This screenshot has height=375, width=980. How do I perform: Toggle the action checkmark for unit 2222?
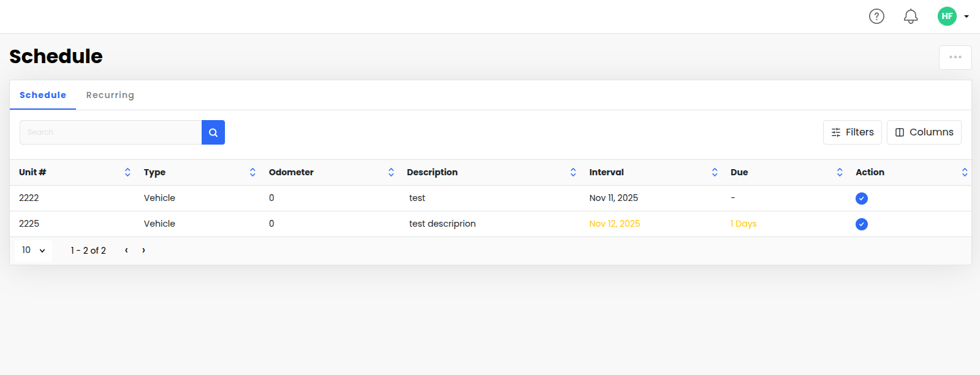point(861,199)
